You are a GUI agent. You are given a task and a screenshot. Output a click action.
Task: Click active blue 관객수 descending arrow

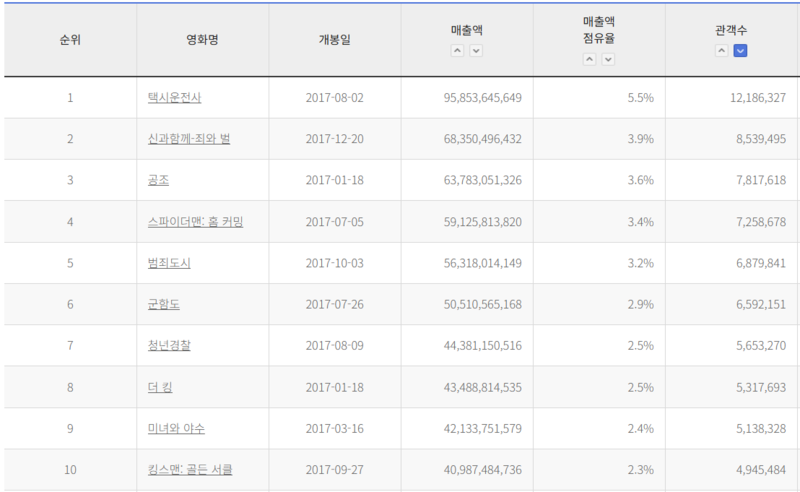740,51
